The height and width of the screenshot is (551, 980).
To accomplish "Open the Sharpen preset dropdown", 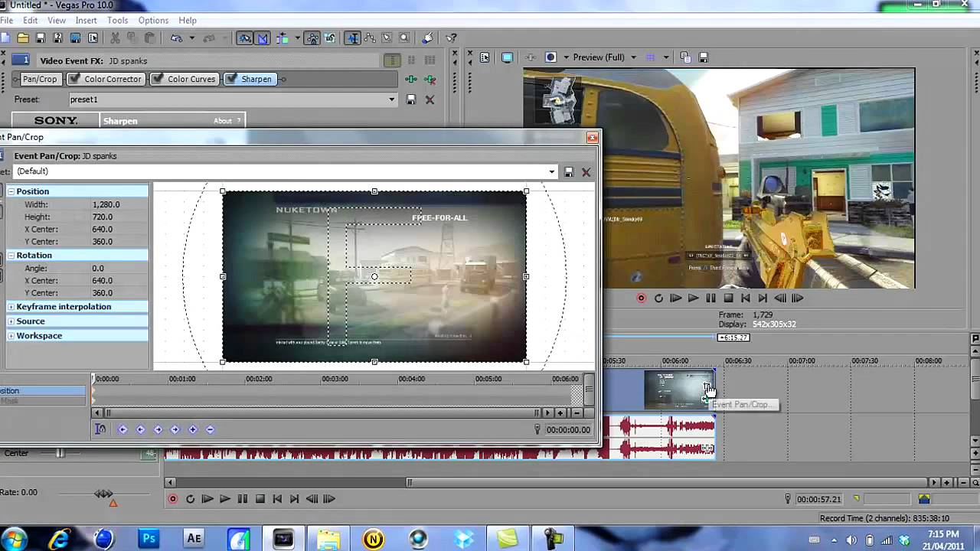I will coord(392,99).
